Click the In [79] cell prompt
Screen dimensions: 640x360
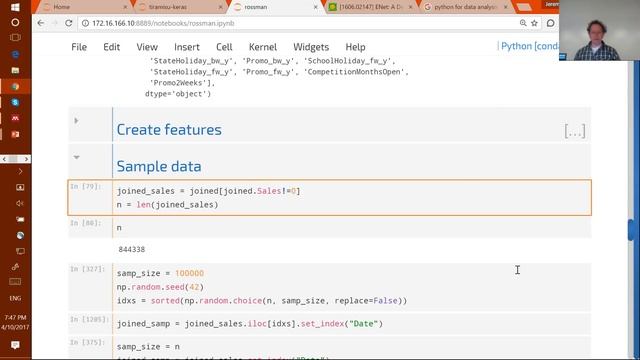pos(85,187)
